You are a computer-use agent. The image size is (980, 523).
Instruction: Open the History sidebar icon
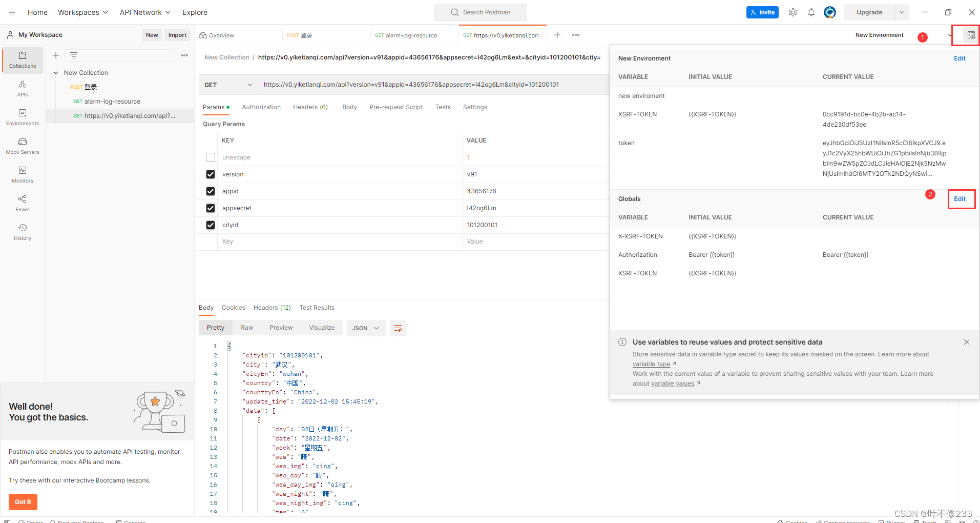point(23,232)
